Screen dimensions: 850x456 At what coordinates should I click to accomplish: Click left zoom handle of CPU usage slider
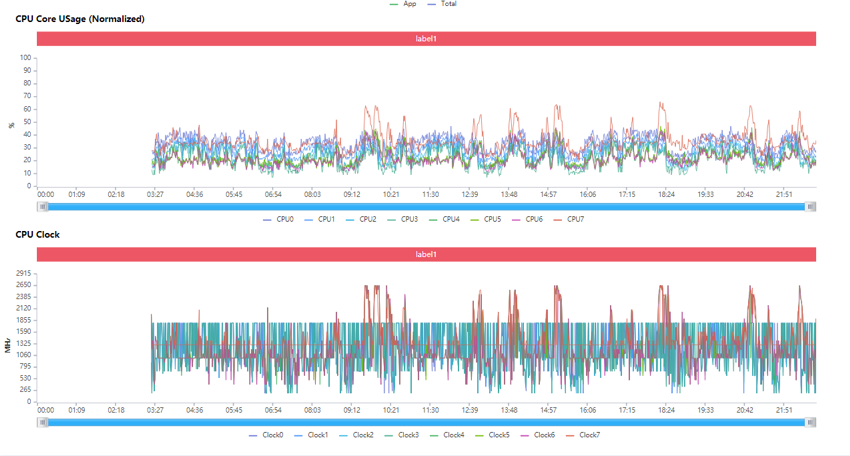click(x=42, y=207)
